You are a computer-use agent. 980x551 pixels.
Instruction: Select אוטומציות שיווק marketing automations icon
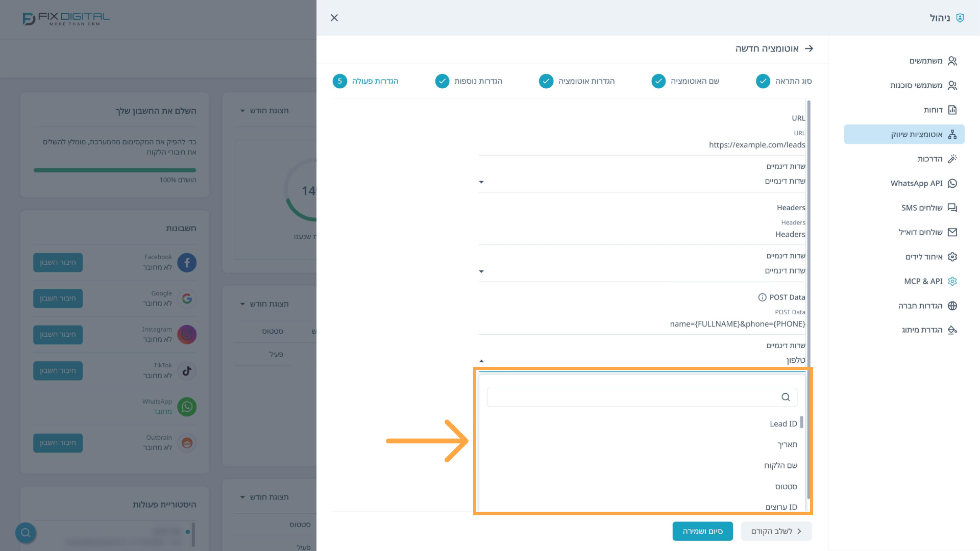pos(952,135)
